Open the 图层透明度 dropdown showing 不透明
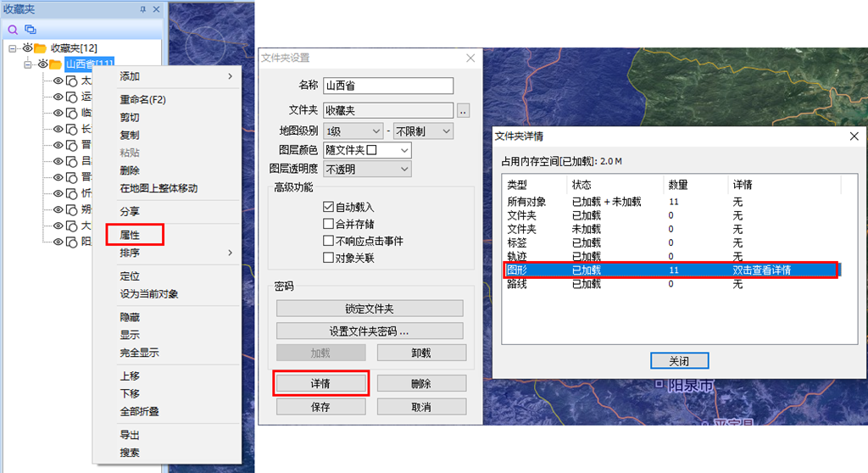 click(366, 170)
